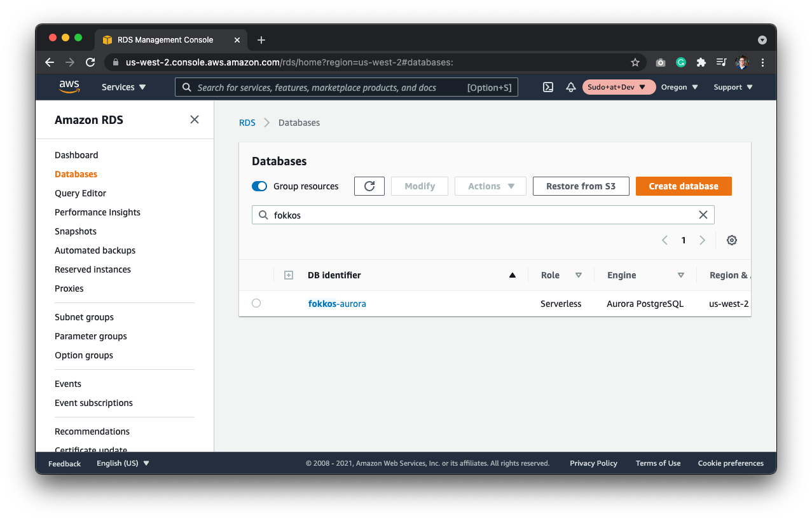Click the Restore from S3 button
The image size is (812, 521).
point(581,186)
